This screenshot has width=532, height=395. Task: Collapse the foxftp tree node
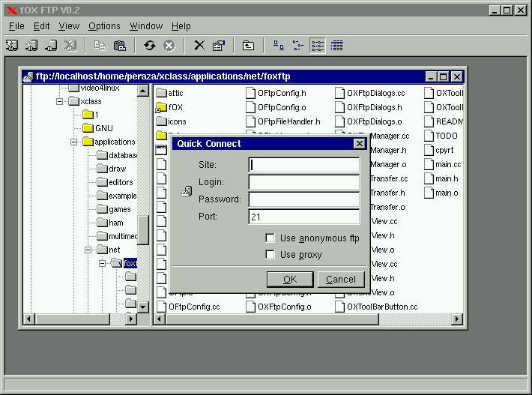coord(102,263)
